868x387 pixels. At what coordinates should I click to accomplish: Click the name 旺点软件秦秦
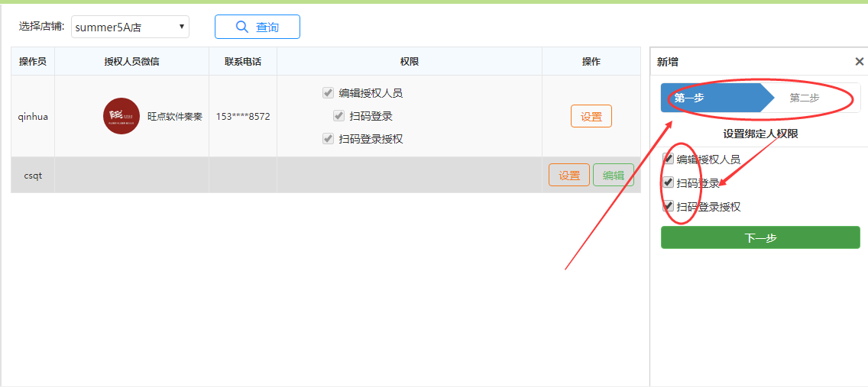coord(175,117)
